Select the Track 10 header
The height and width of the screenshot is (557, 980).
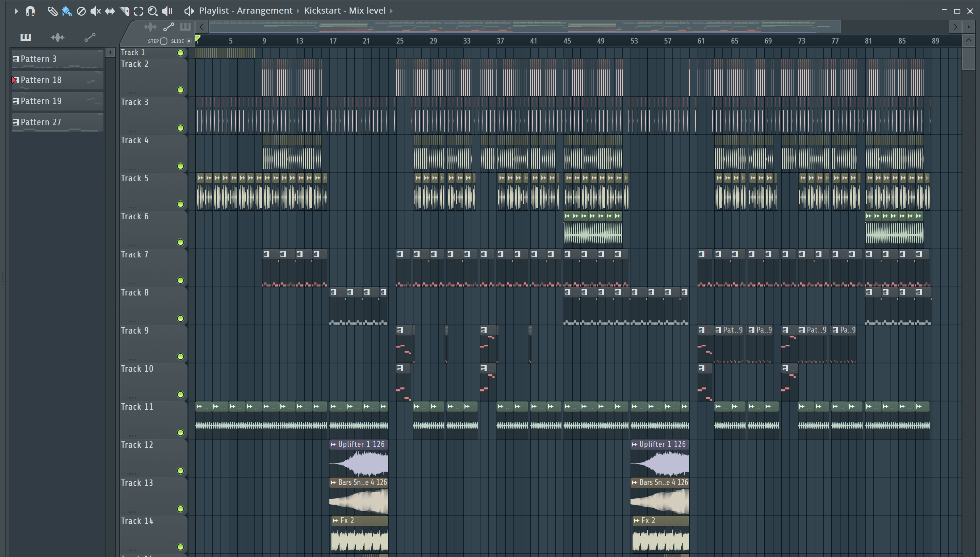tap(153, 382)
